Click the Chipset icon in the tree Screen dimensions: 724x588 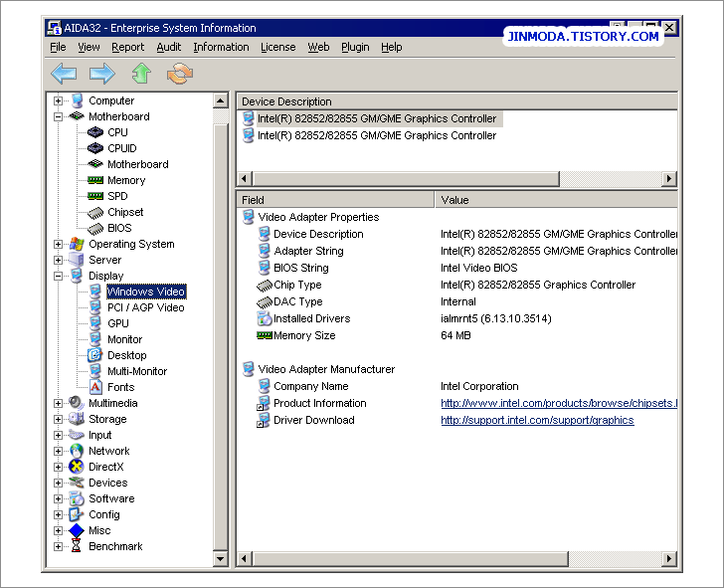[95, 213]
